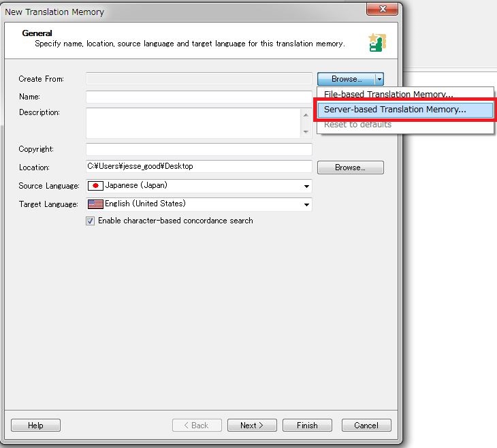Choose File-based Translation Memory menu item
Screen dimensions: 497x448
click(x=388, y=95)
